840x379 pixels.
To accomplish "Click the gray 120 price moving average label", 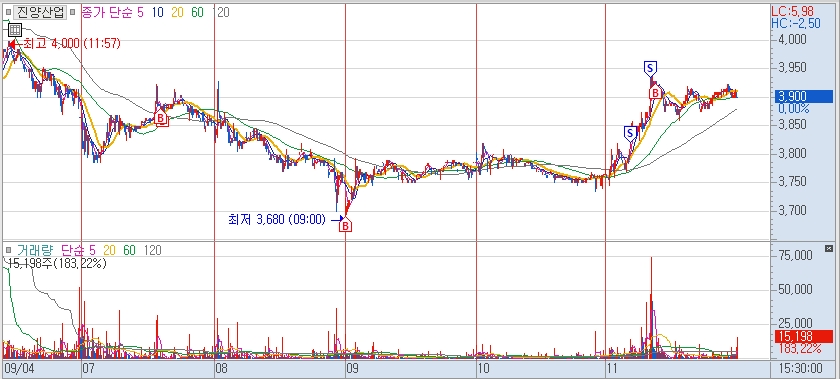I will pos(221,12).
